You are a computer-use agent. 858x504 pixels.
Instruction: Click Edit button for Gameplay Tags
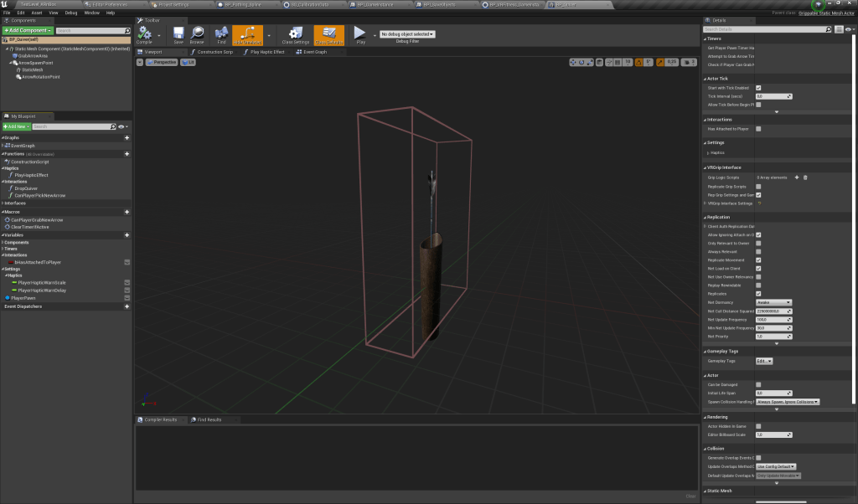(x=764, y=361)
